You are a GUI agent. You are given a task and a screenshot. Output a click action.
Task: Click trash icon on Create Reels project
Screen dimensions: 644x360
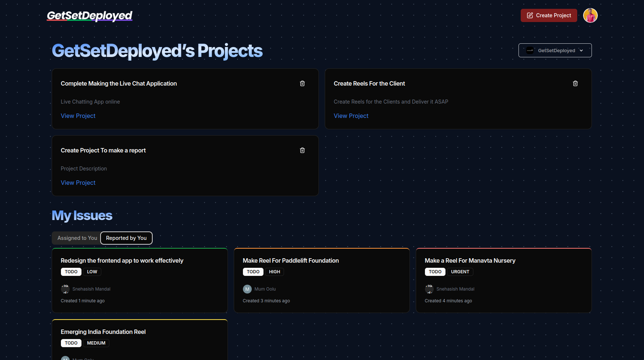tap(575, 83)
